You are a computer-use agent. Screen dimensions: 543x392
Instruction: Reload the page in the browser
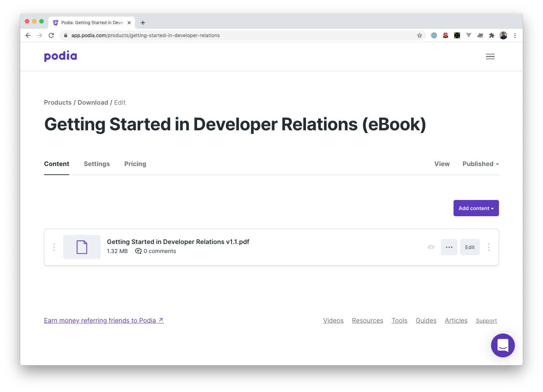(51, 35)
